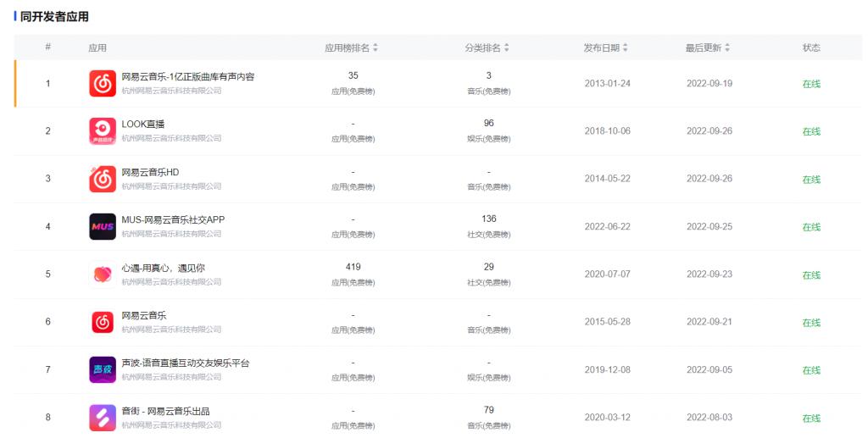Click the 分类排名 header label
The image size is (868, 438).
pos(482,48)
